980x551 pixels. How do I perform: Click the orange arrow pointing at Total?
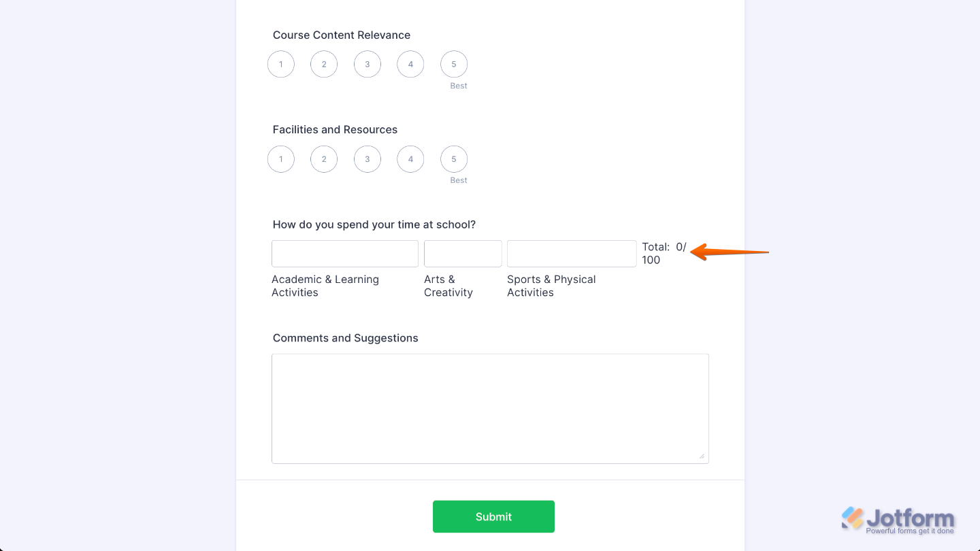click(728, 252)
